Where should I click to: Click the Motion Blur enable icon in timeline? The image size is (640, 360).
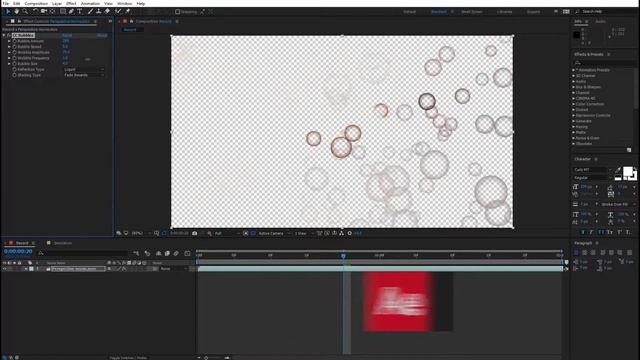[176, 253]
